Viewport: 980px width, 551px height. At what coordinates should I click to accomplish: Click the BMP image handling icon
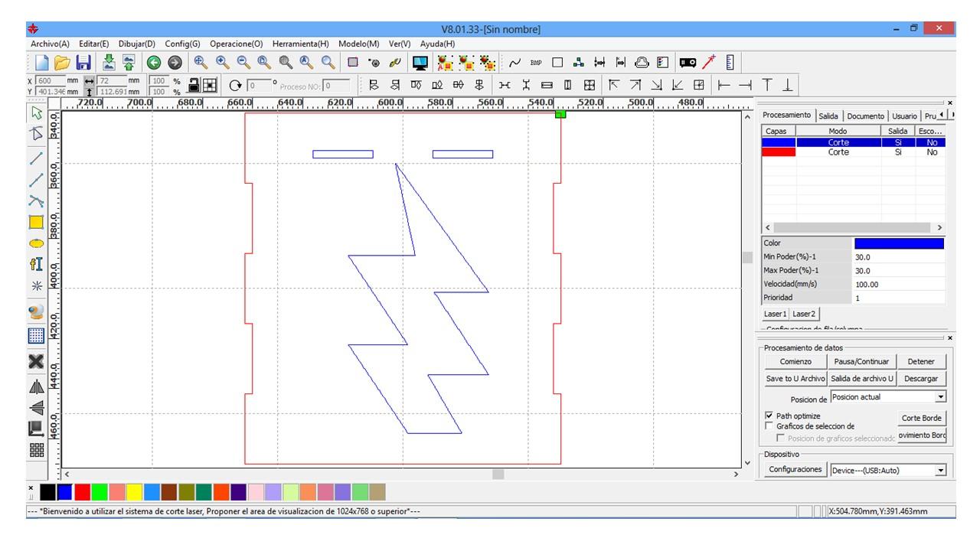(536, 63)
